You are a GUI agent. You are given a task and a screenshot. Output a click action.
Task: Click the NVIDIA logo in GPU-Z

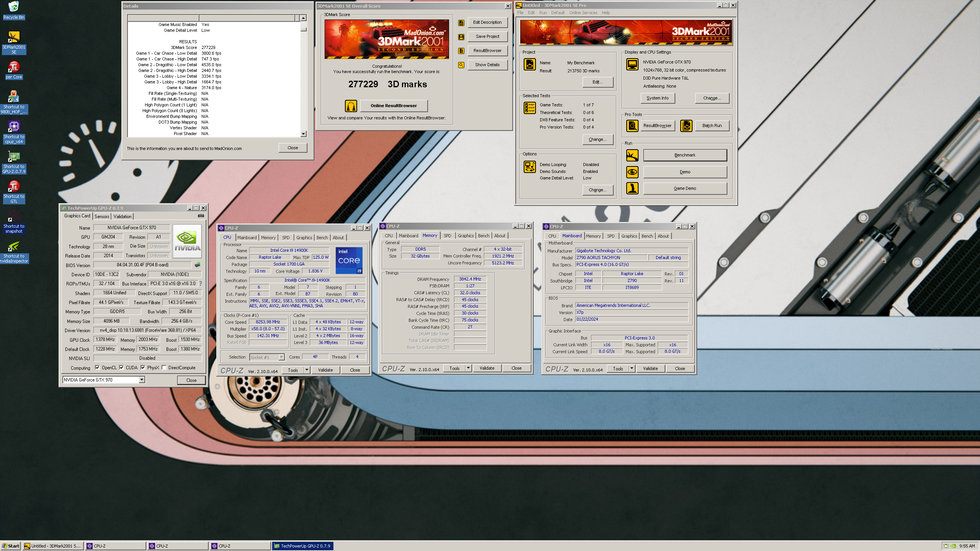coord(188,241)
